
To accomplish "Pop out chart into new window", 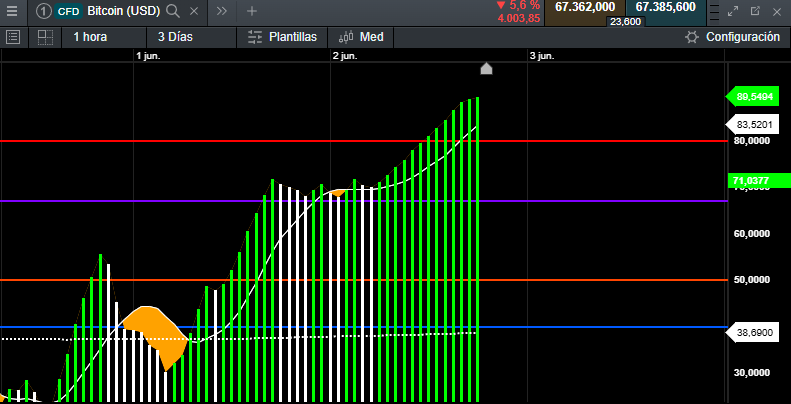I will [755, 11].
